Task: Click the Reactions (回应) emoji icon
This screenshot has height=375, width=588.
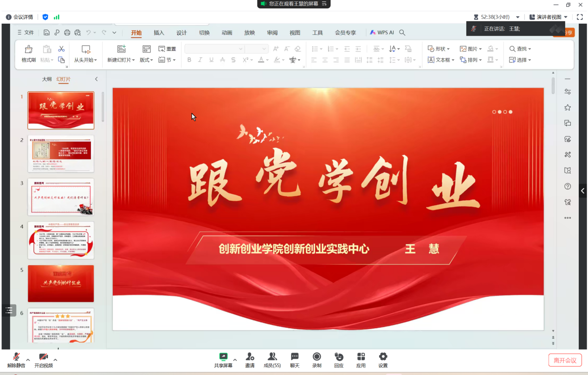Action: 339,356
